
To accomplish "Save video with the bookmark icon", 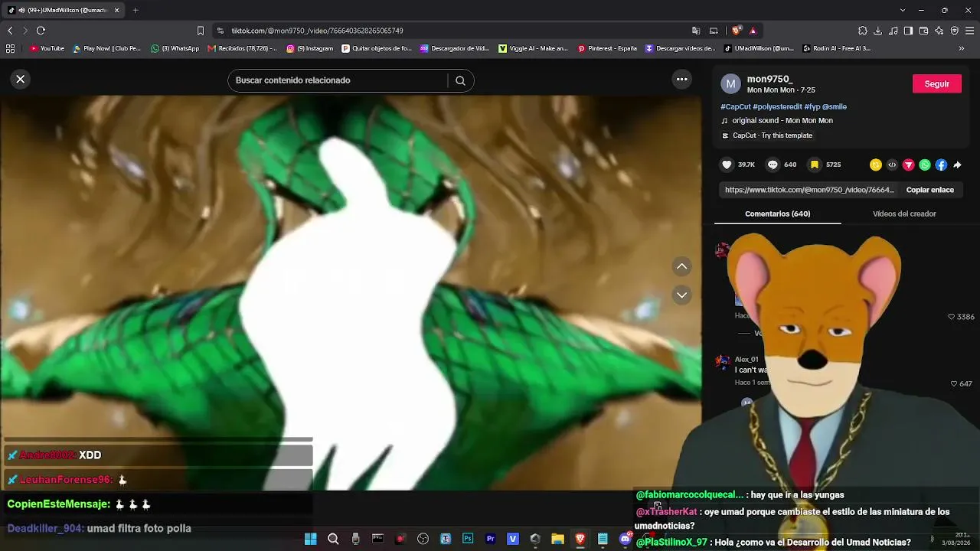I will click(x=815, y=165).
